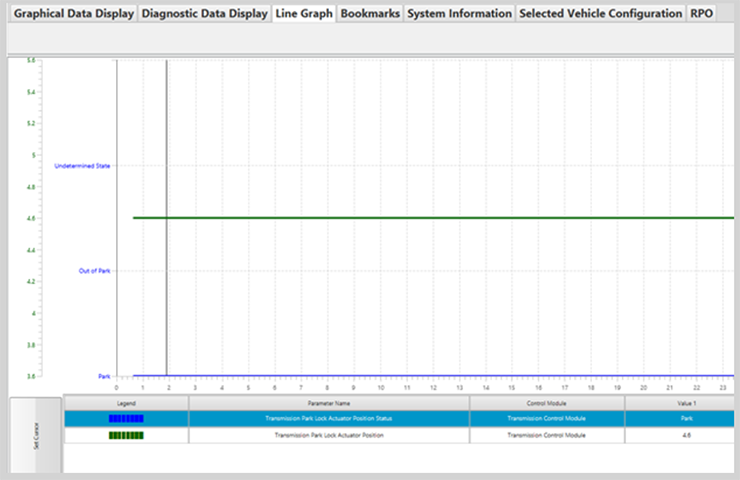This screenshot has width=740, height=480.
Task: Open the Bookmarks tab
Action: point(370,15)
